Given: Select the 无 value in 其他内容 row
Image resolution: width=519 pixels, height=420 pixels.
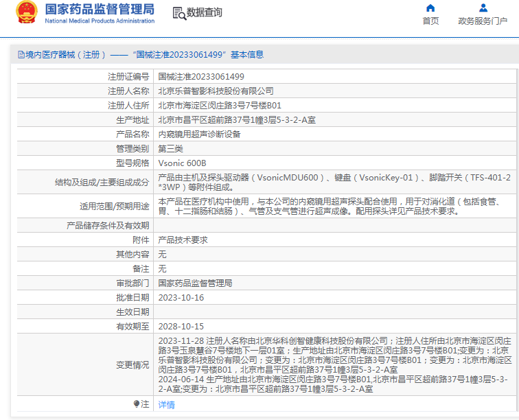Looking at the screenshot, I should (162, 254).
